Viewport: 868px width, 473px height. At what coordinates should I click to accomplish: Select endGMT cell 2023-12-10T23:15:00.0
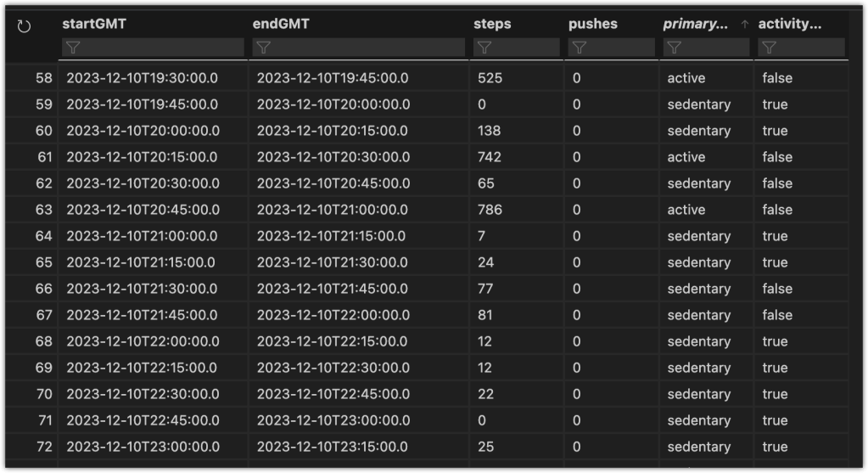(x=332, y=447)
